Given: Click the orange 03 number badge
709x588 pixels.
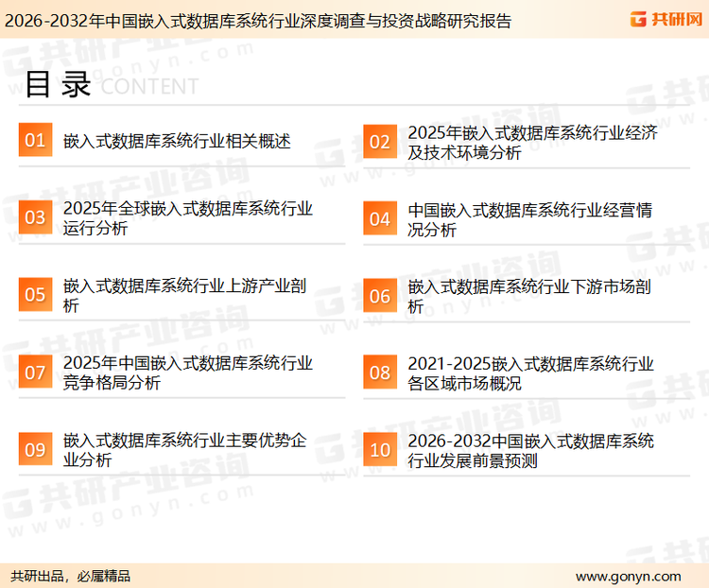Looking at the screenshot, I should click(x=35, y=217).
